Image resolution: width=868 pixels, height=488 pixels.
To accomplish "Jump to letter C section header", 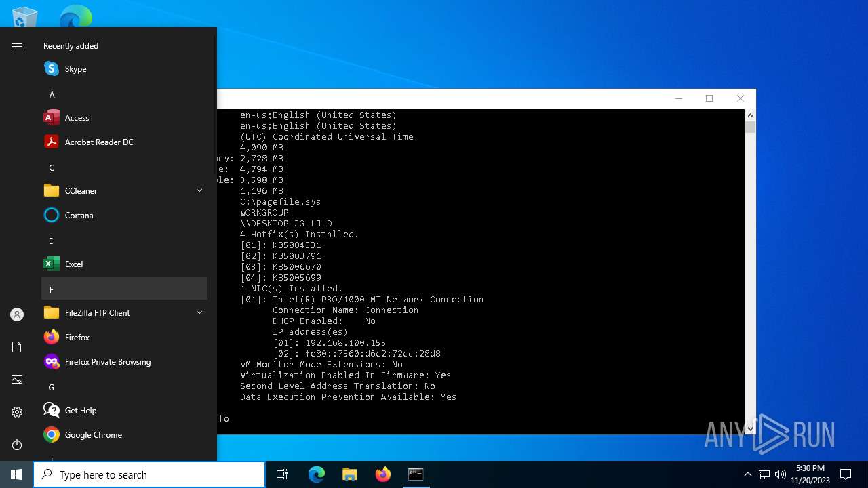I will pos(124,168).
